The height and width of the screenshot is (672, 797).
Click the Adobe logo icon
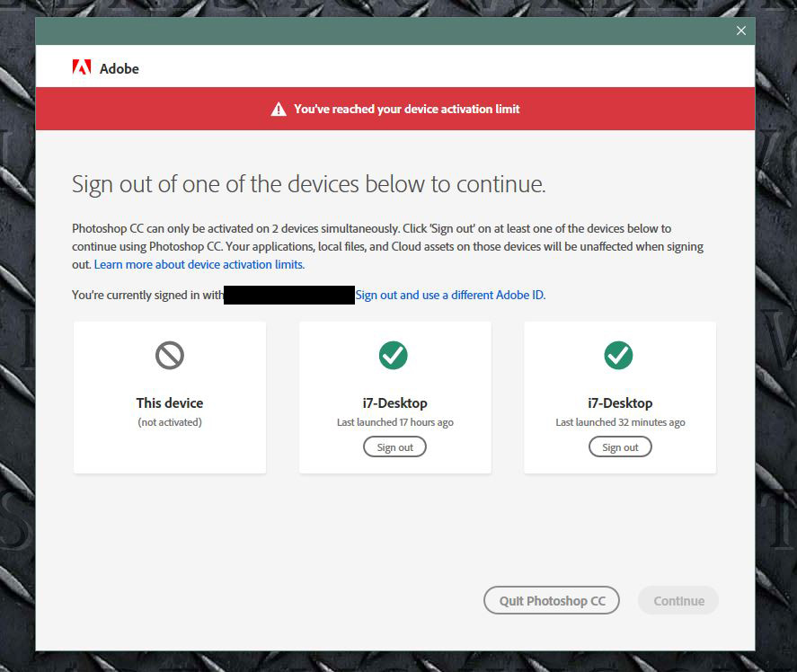[x=82, y=67]
